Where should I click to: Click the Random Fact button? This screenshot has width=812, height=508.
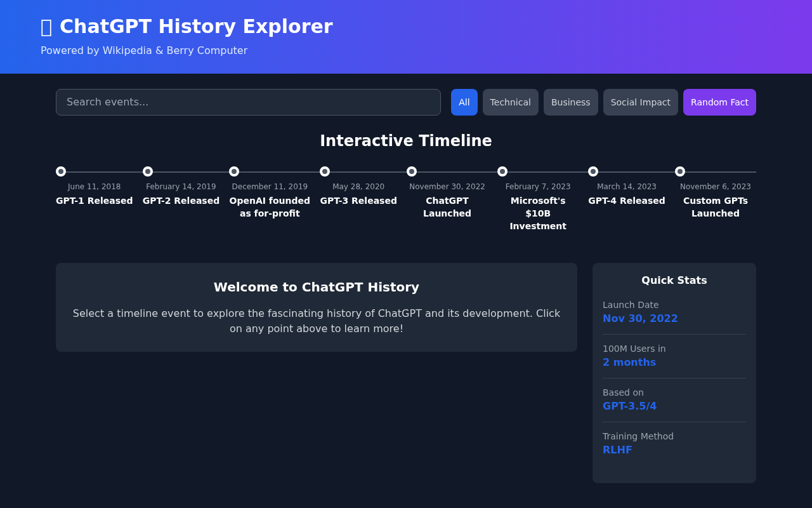(x=719, y=102)
